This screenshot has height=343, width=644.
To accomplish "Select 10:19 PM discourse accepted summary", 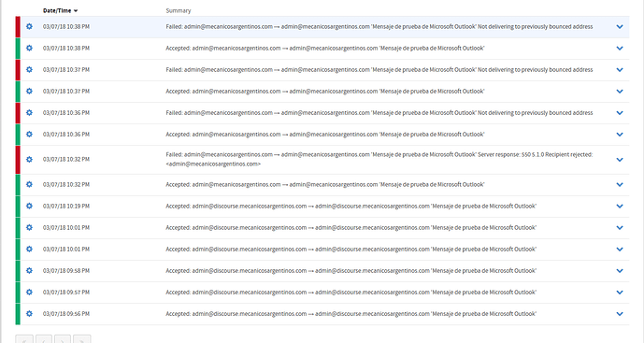I will [351, 207].
